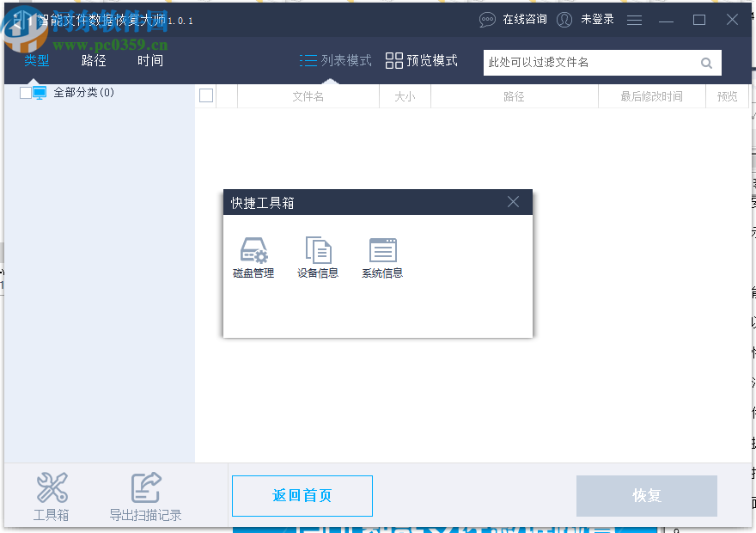Toggle the file list header checkbox
The image size is (756, 533).
(x=206, y=95)
